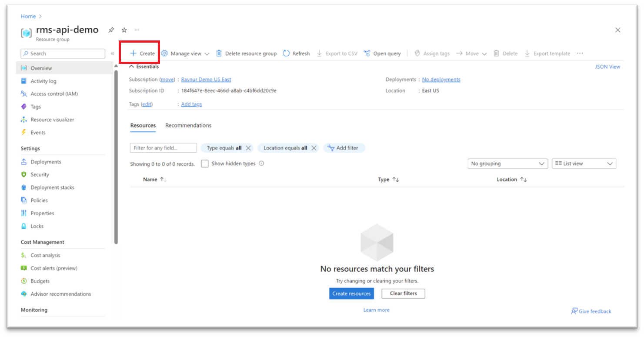Viewport: 644px width, 337px height.
Task: Click Add filter button
Action: point(344,148)
